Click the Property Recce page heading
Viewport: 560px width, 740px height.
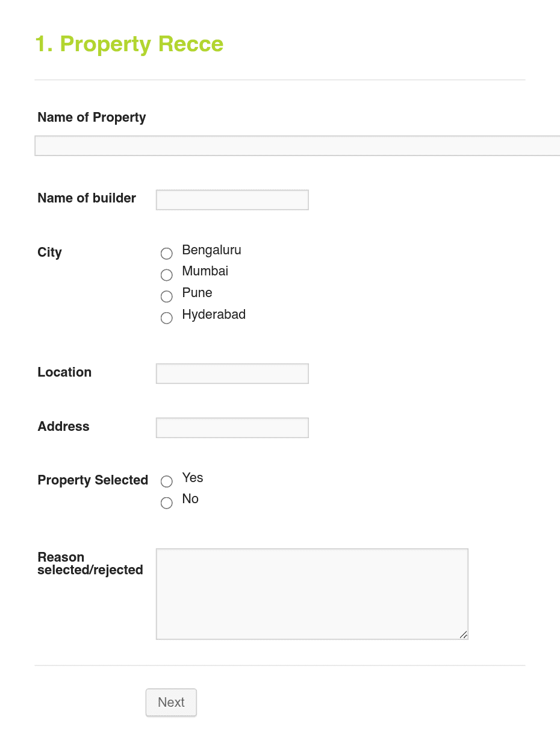[129, 44]
